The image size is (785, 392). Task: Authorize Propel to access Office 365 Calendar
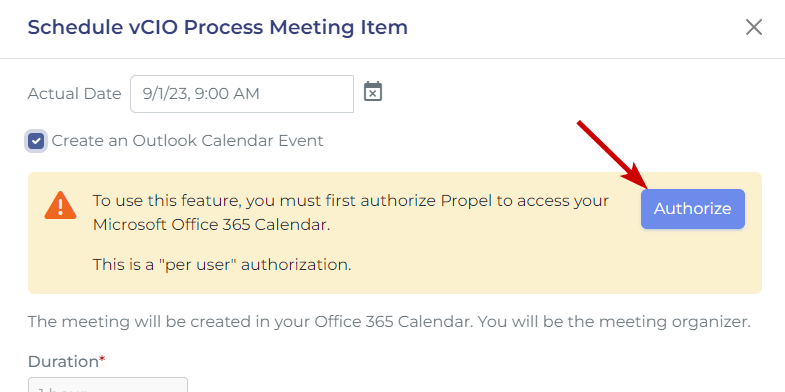point(693,209)
